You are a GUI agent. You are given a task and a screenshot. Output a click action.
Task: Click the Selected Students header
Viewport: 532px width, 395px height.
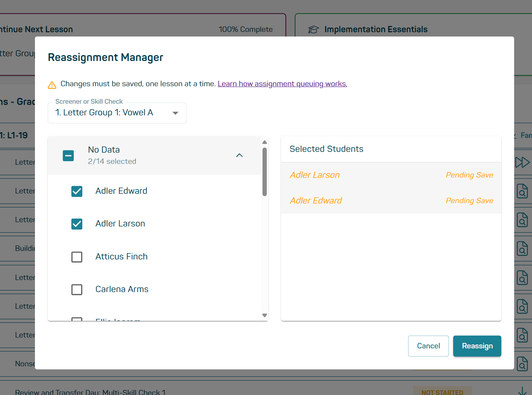click(326, 149)
